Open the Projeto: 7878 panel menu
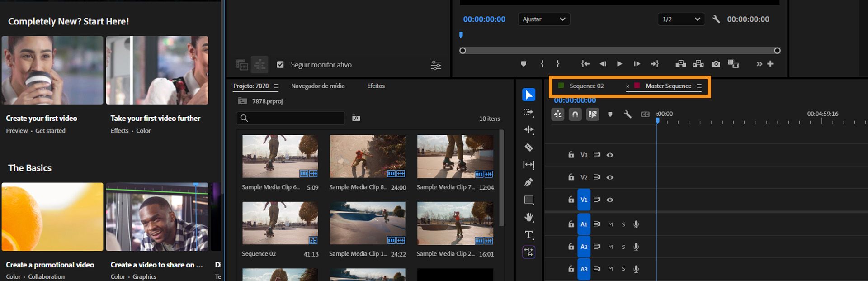Screen dimensions: 868x281 click(276, 86)
